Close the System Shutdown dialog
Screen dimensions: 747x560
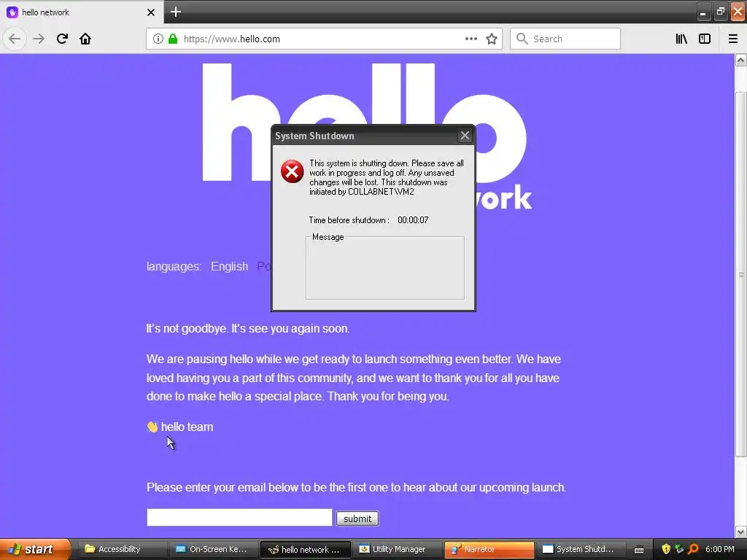[x=465, y=136]
